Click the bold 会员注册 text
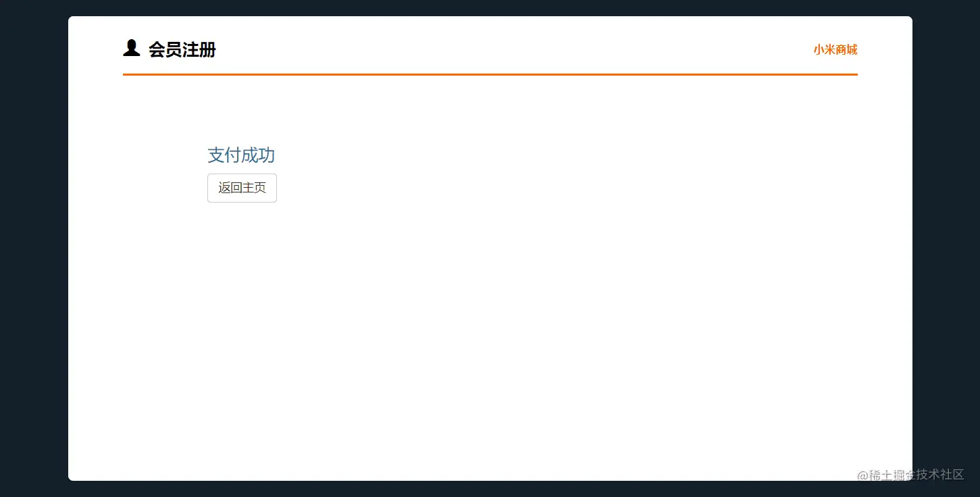Screen dimensions: 980x497 (x=182, y=49)
